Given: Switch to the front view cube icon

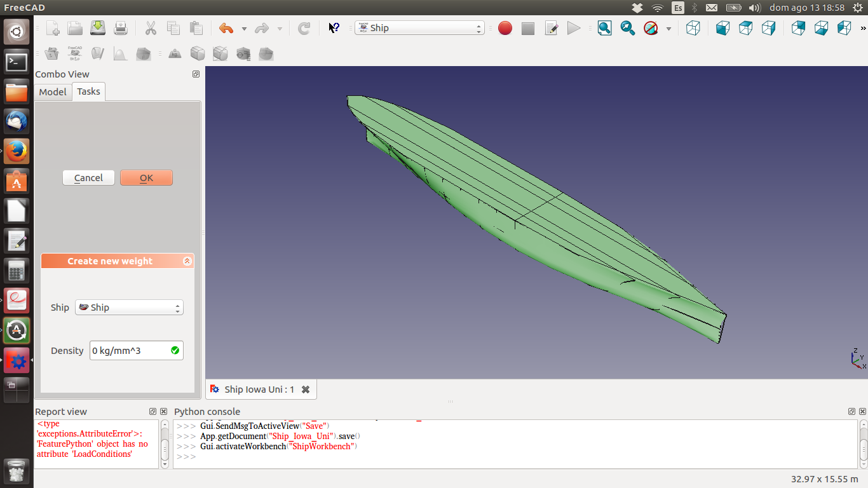Looking at the screenshot, I should pyautogui.click(x=722, y=28).
